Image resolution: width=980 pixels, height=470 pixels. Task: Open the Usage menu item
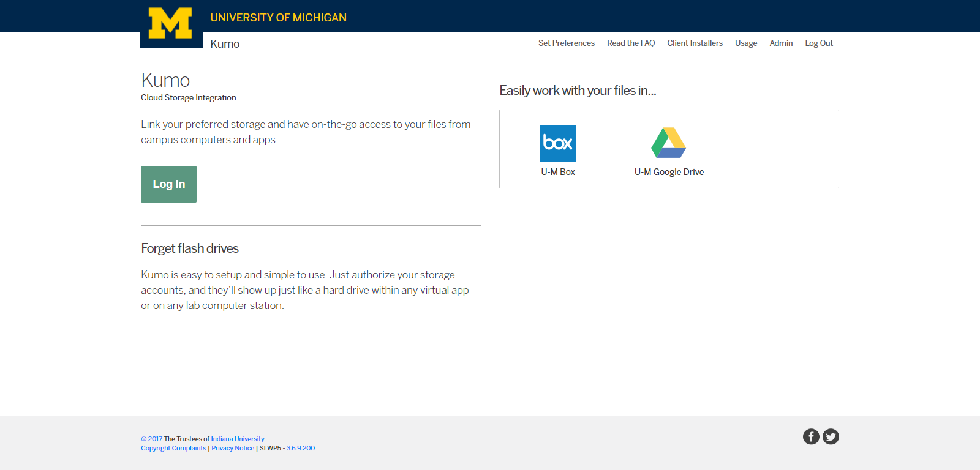point(746,43)
